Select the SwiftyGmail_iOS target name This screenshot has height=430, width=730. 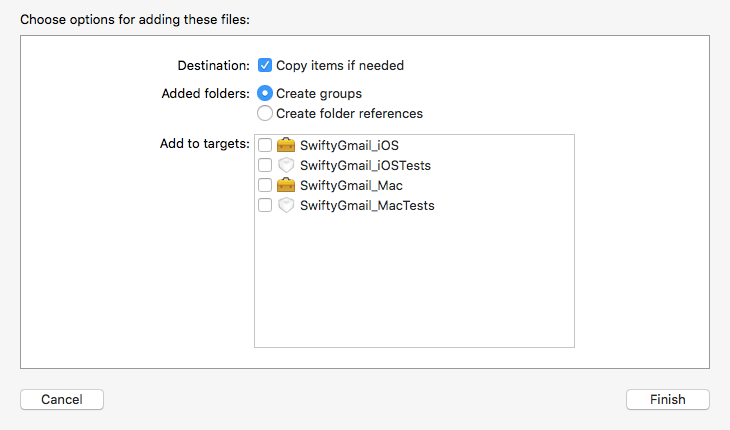click(x=349, y=145)
